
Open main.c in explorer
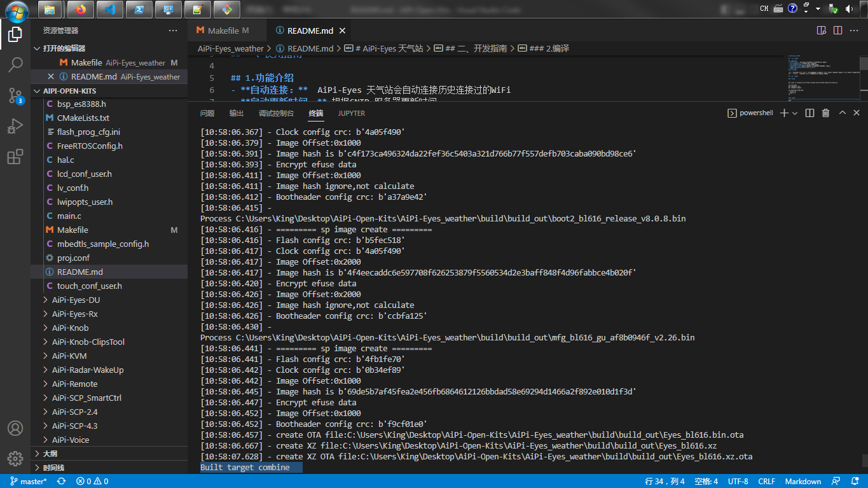click(109, 216)
